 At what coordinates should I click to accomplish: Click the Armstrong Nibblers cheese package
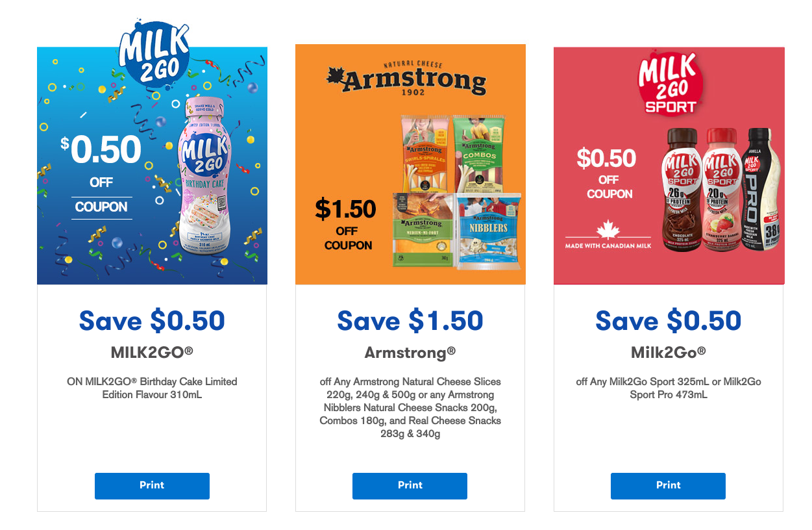pos(489,230)
